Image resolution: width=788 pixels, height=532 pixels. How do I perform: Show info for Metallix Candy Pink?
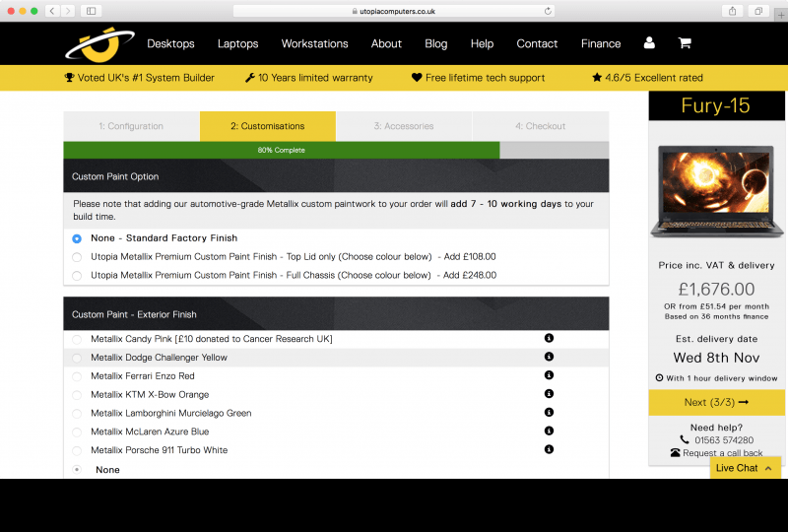549,338
